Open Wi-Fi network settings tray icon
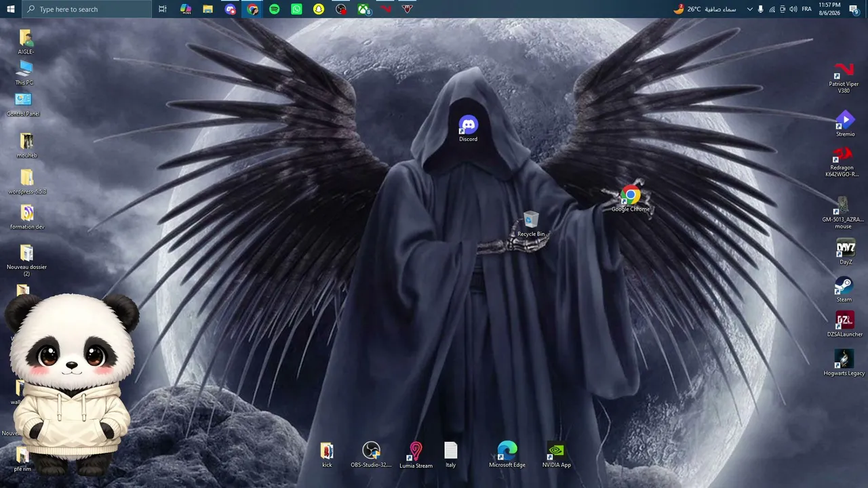This screenshot has height=488, width=868. pos(772,9)
